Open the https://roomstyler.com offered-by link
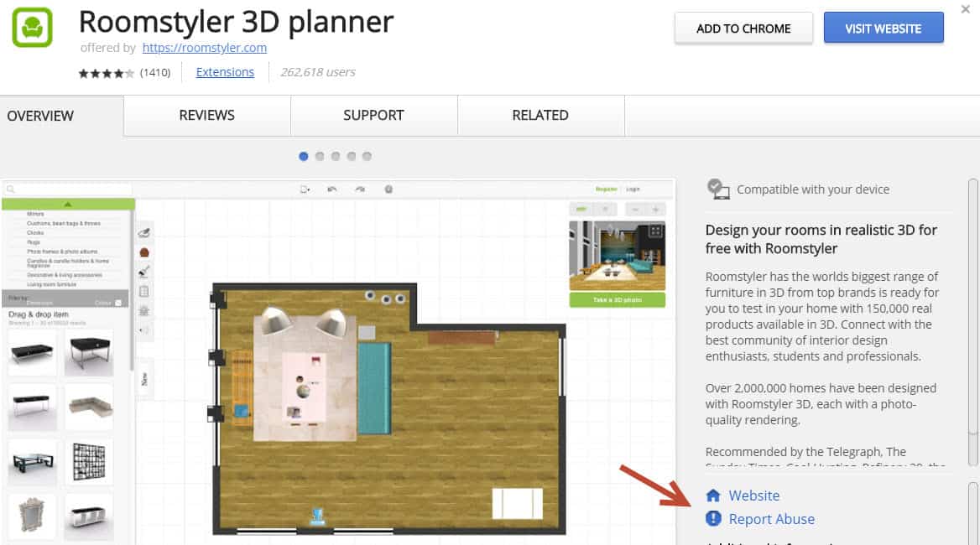The width and height of the screenshot is (980, 545). (x=205, y=48)
